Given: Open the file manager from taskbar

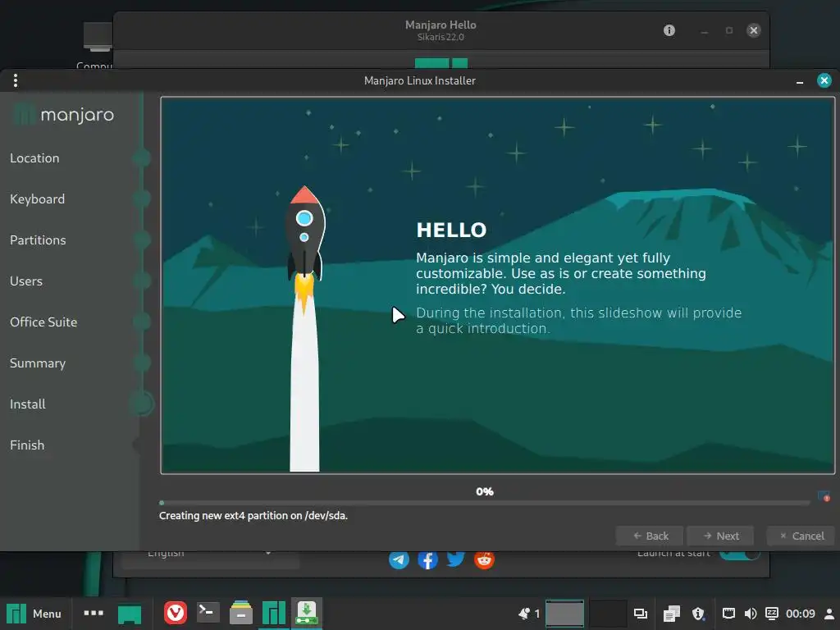Looking at the screenshot, I should coord(241,613).
